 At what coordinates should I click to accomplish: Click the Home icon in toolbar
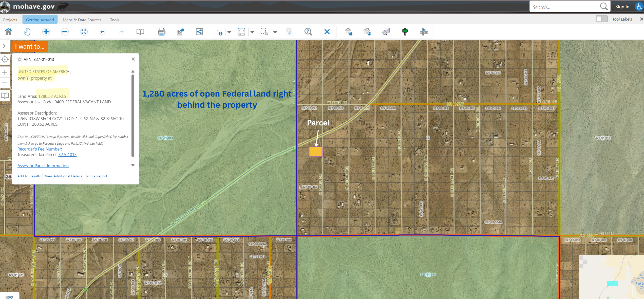click(8, 32)
